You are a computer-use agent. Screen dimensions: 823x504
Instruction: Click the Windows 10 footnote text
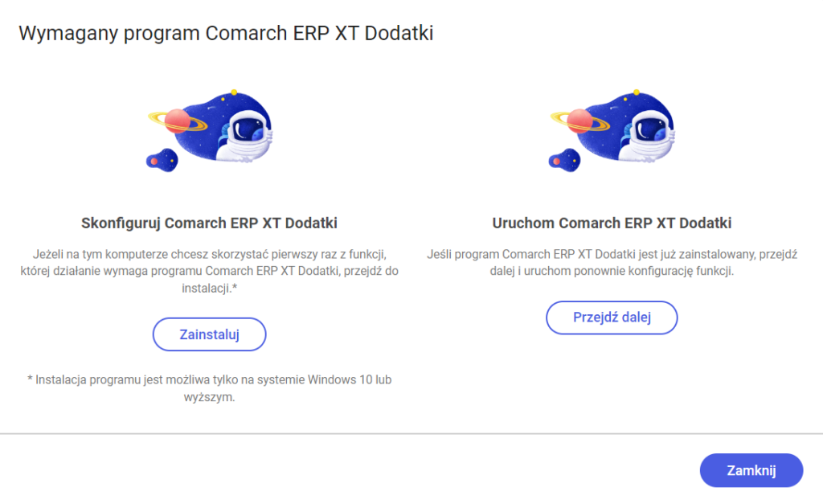coord(209,386)
